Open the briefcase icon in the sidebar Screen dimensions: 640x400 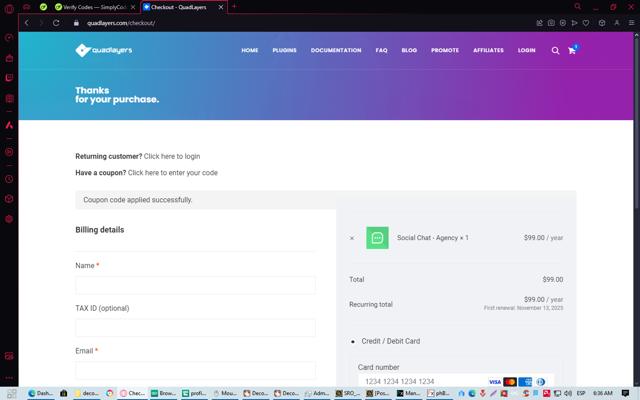tap(9, 58)
